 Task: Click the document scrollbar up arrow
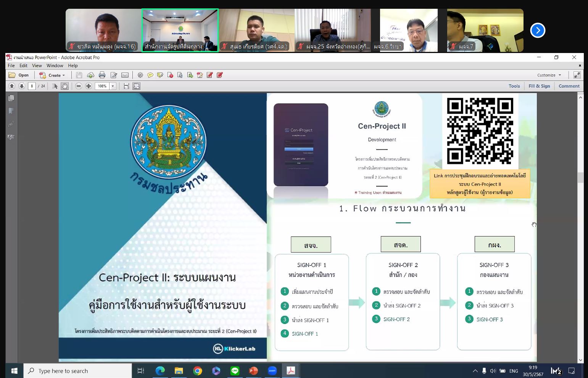coord(580,97)
